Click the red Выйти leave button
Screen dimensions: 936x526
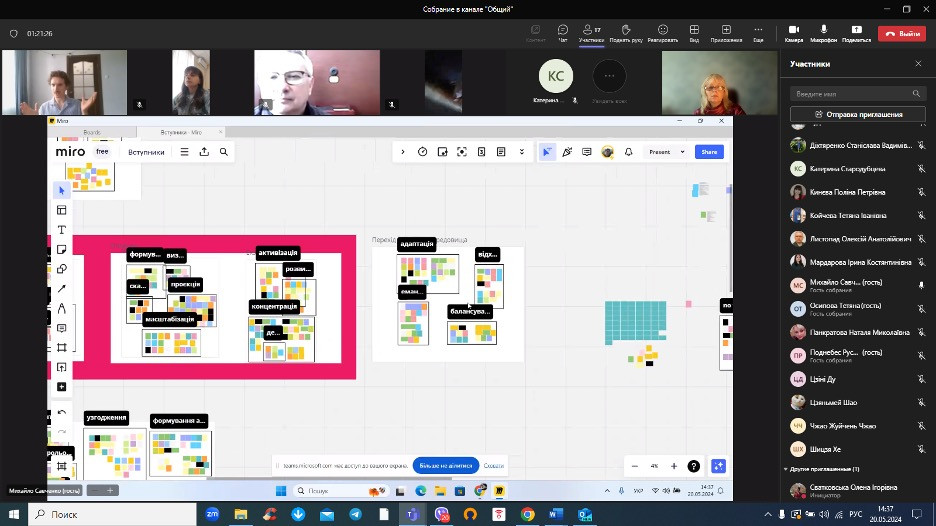click(x=902, y=33)
